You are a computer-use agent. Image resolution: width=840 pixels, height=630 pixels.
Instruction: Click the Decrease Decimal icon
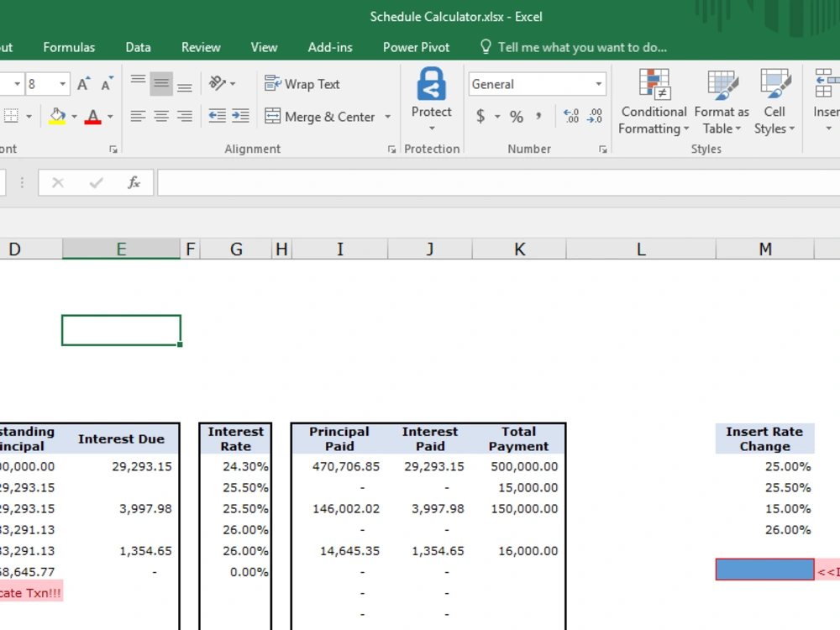(x=594, y=116)
